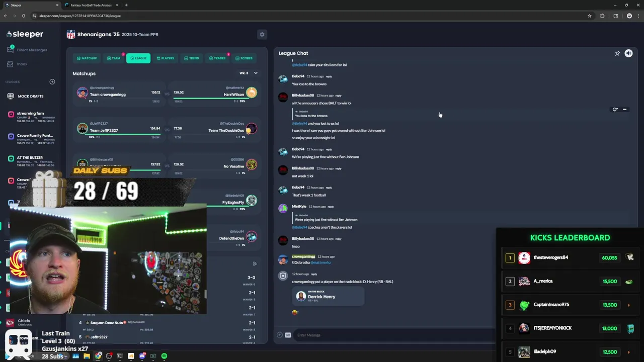Open Derrick Henry trade block card
The width and height of the screenshot is (644, 362).
point(328,296)
